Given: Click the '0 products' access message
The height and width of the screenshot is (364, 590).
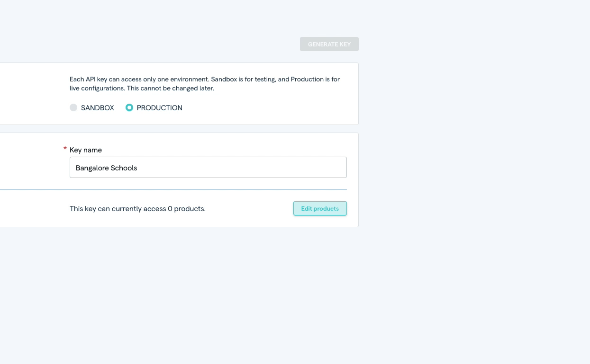Looking at the screenshot, I should coord(137,209).
